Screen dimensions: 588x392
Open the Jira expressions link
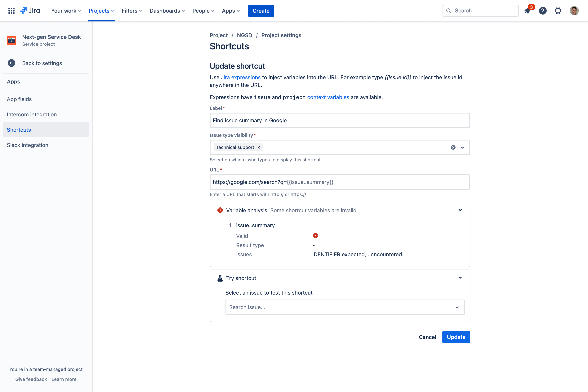point(240,78)
